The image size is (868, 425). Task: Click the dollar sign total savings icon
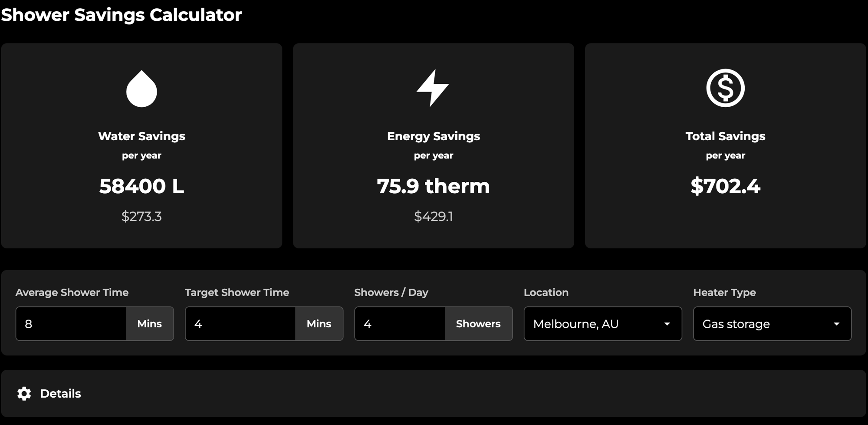[725, 88]
